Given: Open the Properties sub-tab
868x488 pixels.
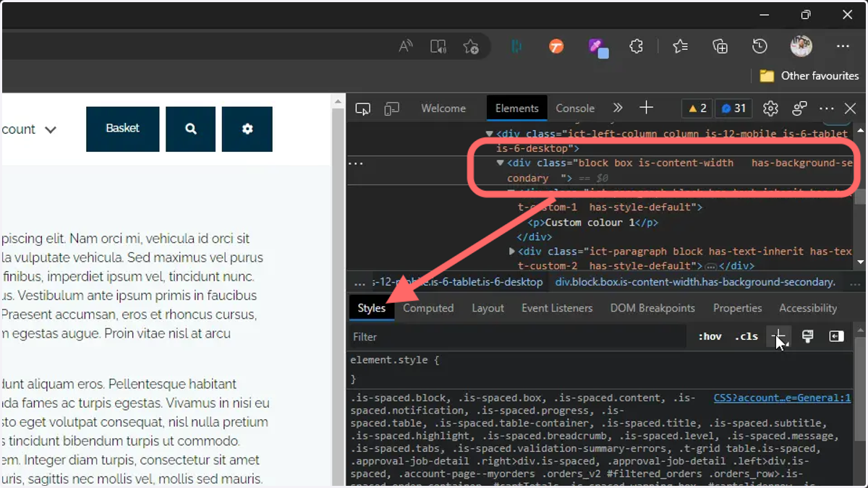Looking at the screenshot, I should (x=737, y=308).
